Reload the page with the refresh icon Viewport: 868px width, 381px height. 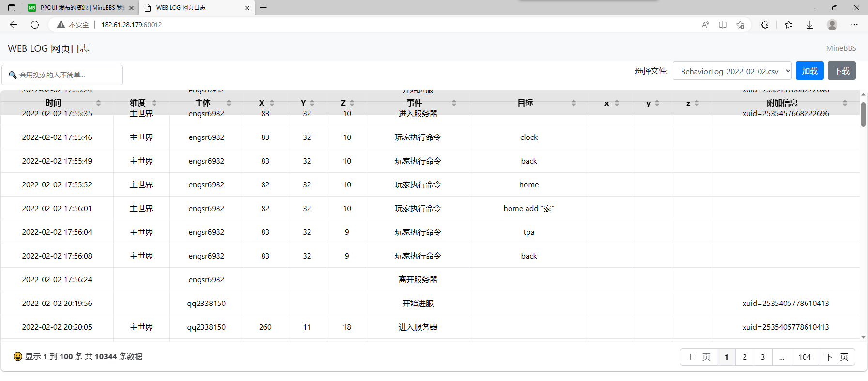(x=35, y=25)
